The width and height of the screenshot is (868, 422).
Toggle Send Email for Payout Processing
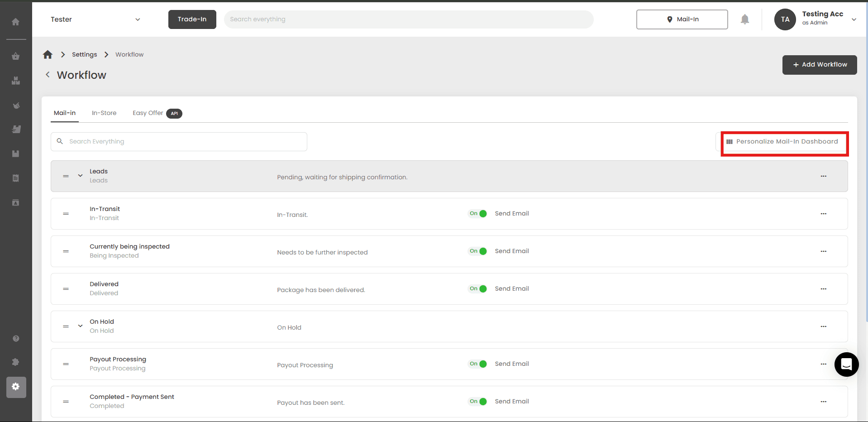477,364
